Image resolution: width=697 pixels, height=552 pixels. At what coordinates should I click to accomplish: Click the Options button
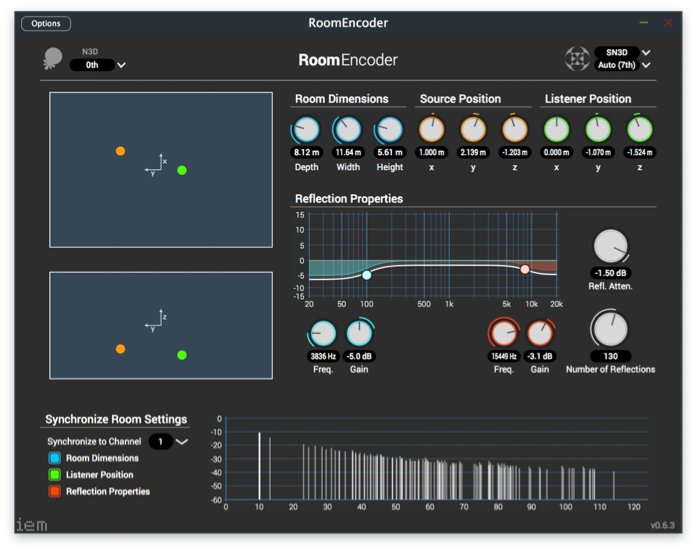point(46,23)
